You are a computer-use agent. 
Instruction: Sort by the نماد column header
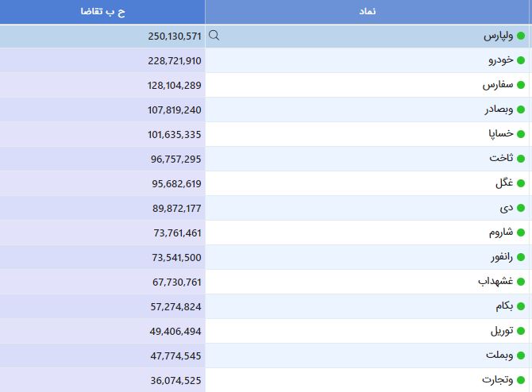368,12
